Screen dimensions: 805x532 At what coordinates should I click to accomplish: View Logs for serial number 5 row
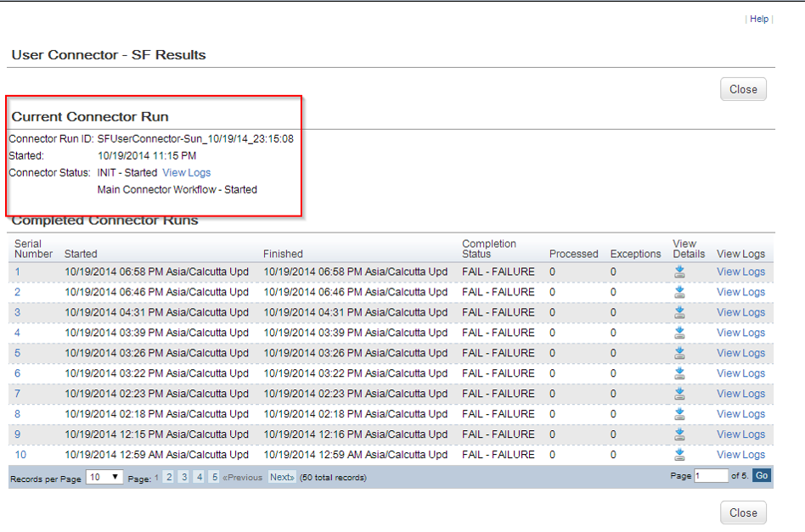pyautogui.click(x=740, y=353)
